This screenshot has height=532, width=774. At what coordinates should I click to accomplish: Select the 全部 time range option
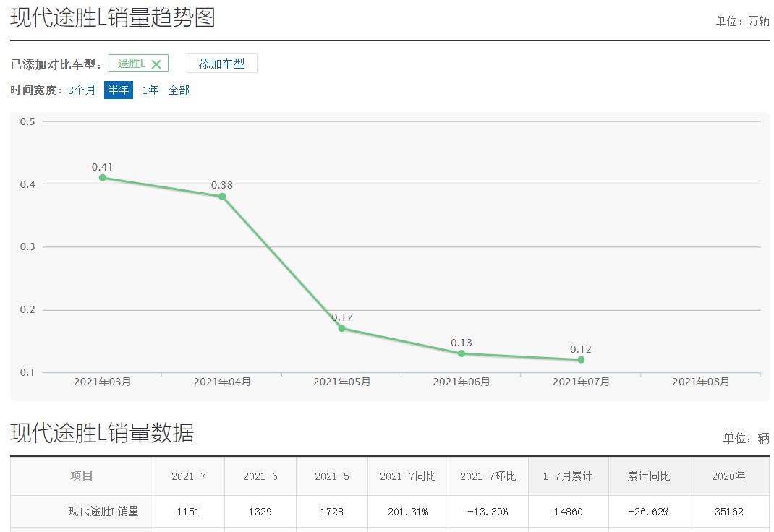[178, 90]
